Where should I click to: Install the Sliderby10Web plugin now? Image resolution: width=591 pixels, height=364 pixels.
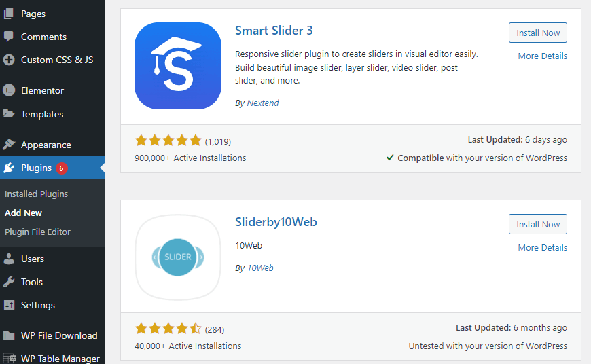click(538, 224)
